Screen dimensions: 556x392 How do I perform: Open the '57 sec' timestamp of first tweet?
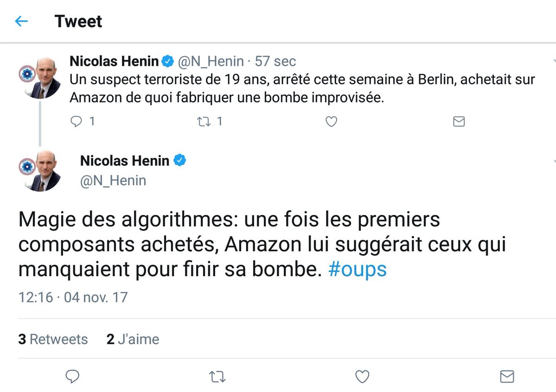click(x=275, y=61)
